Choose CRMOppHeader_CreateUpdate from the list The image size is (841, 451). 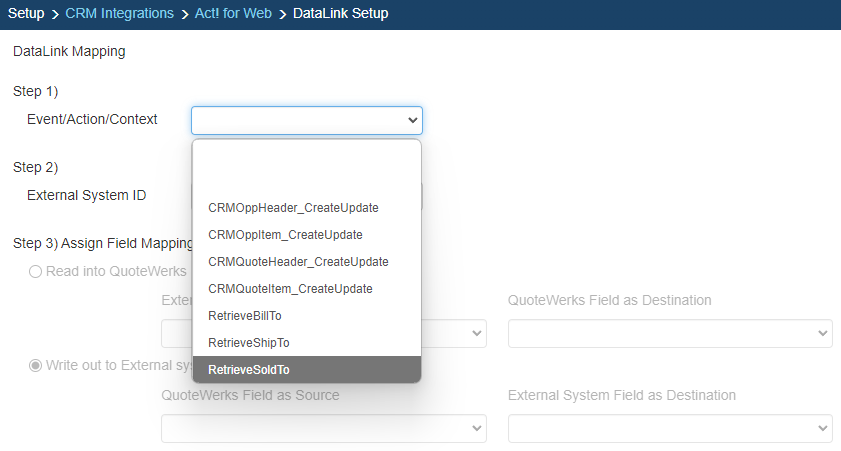click(293, 208)
